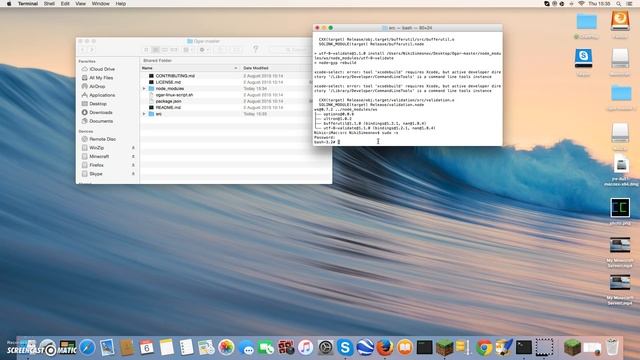The height and width of the screenshot is (360, 640).
Task: Sort by Name column header
Action: tap(190, 68)
